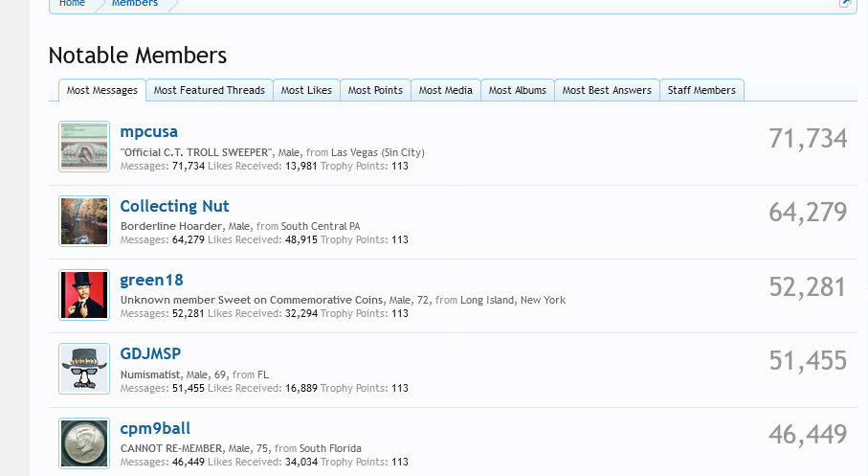Show the Most Media tab
The image size is (868, 476).
(445, 90)
